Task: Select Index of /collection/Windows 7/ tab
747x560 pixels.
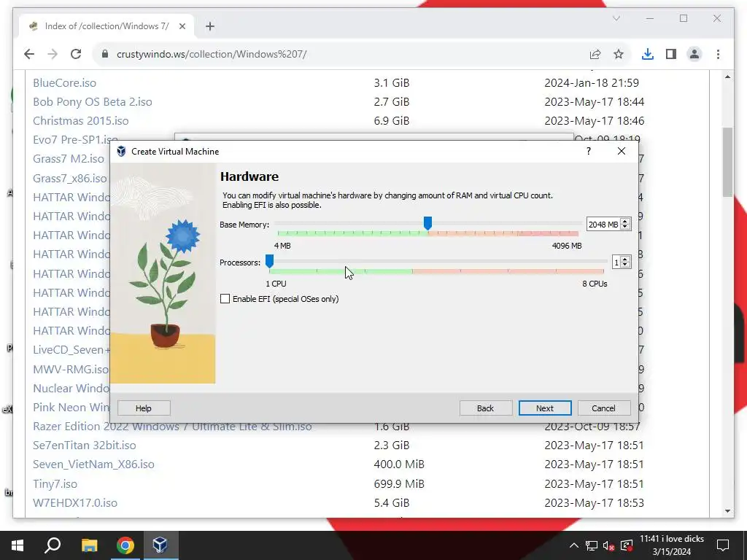Action: pos(107,26)
